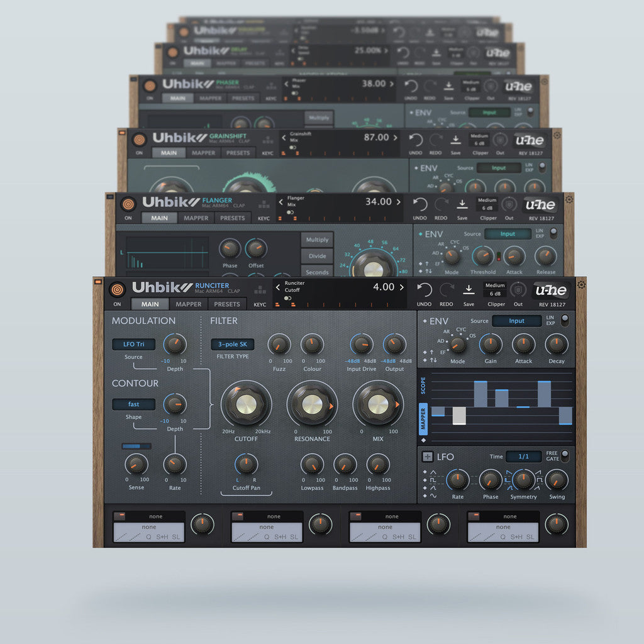Toggle the Runciter ENV LIN/EXP switch

tap(565, 320)
